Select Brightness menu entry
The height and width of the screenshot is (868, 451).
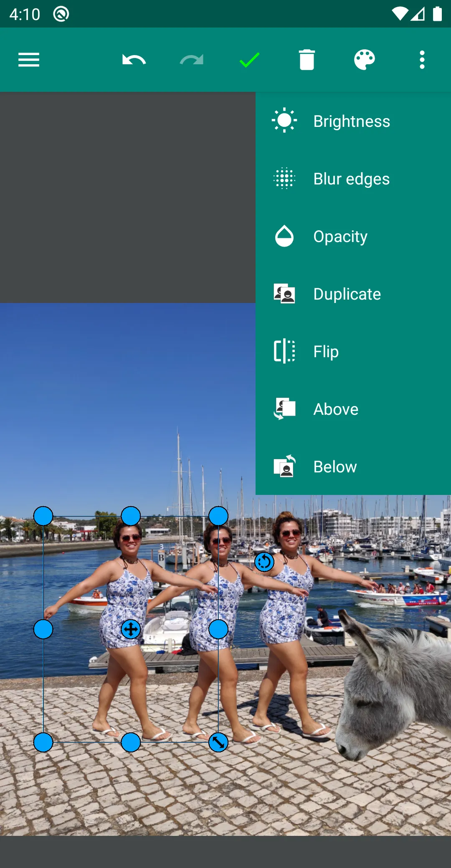coord(353,121)
